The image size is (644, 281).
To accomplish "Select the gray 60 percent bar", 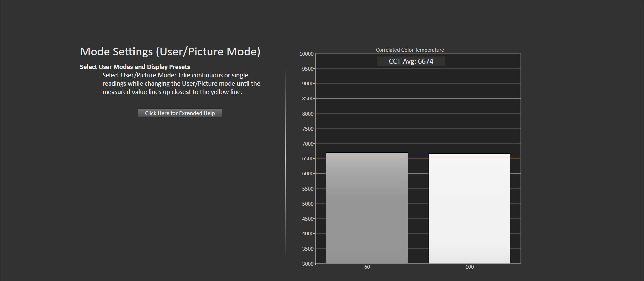I will [x=367, y=208].
